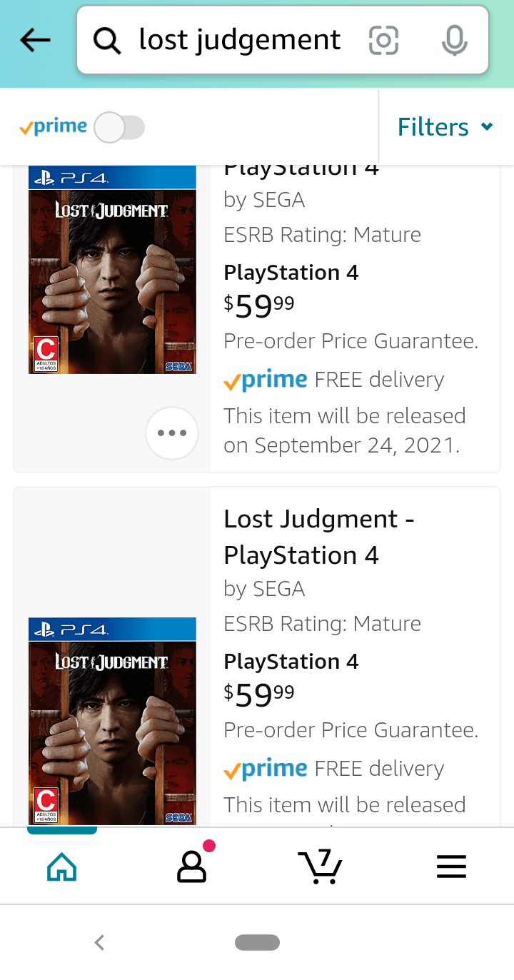Expand the chevron beside Filters

click(488, 127)
